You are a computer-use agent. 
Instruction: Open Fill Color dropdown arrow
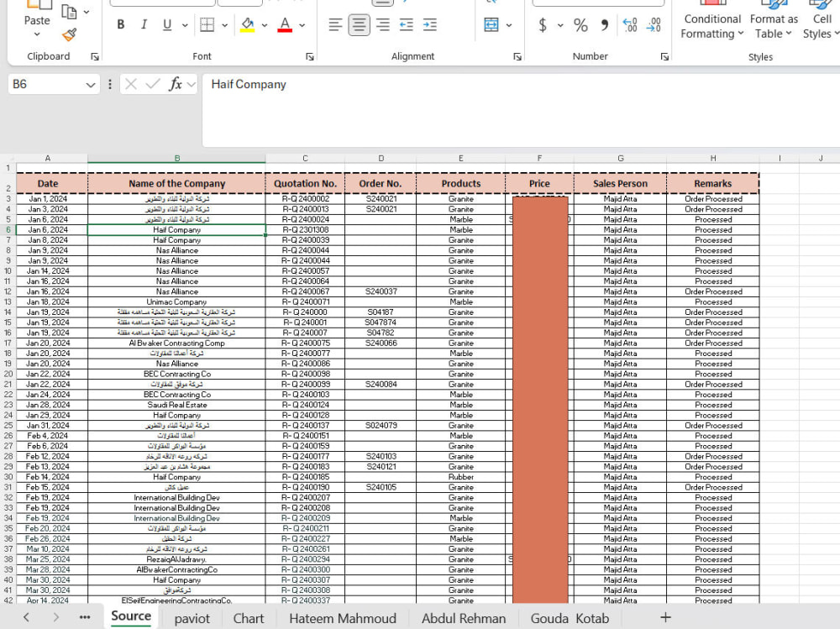[x=264, y=25]
